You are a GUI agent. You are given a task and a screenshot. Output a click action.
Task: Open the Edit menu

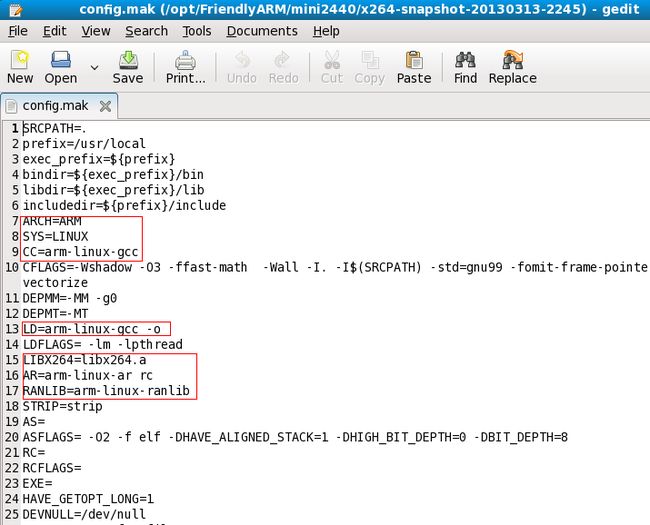55,31
